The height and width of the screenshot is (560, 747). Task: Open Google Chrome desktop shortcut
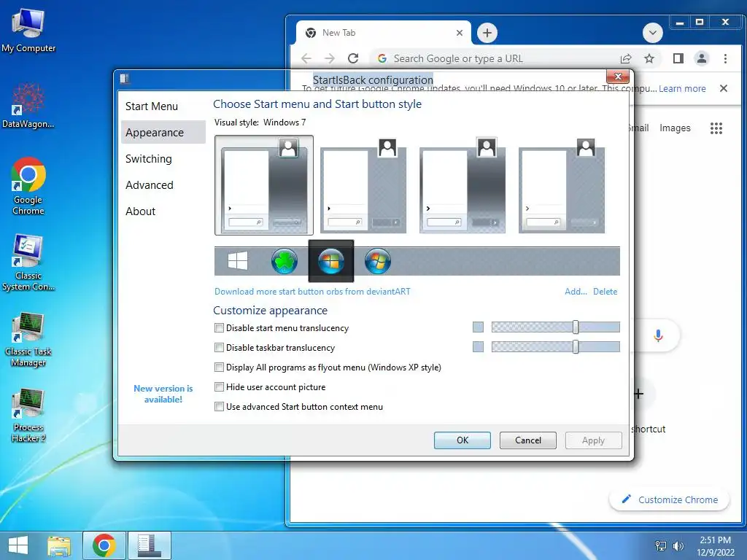click(x=28, y=186)
